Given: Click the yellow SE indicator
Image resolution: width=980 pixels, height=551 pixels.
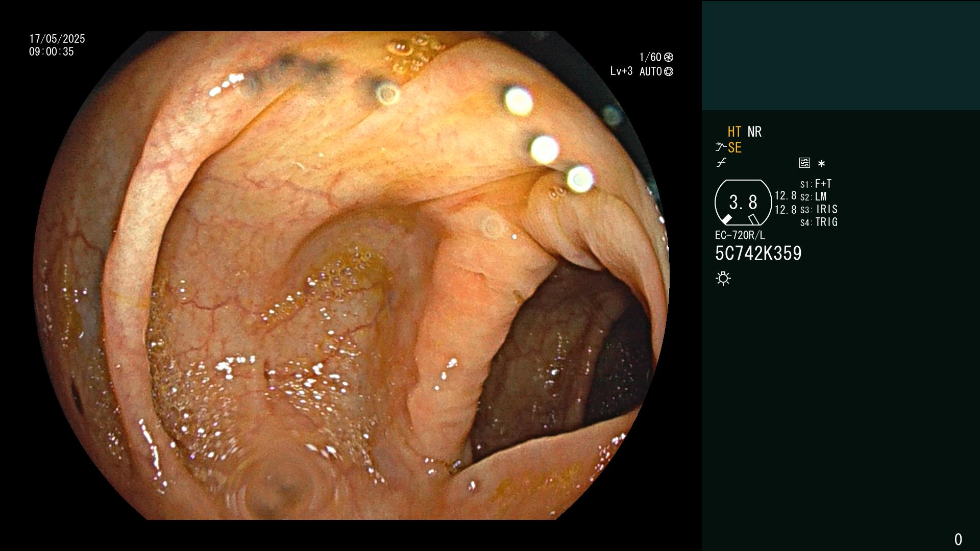Looking at the screenshot, I should coord(734,148).
